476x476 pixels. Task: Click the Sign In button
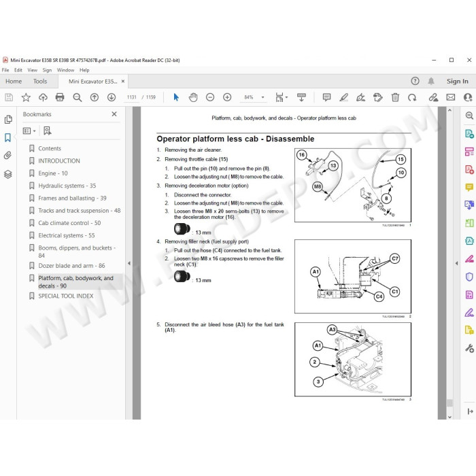click(x=457, y=82)
